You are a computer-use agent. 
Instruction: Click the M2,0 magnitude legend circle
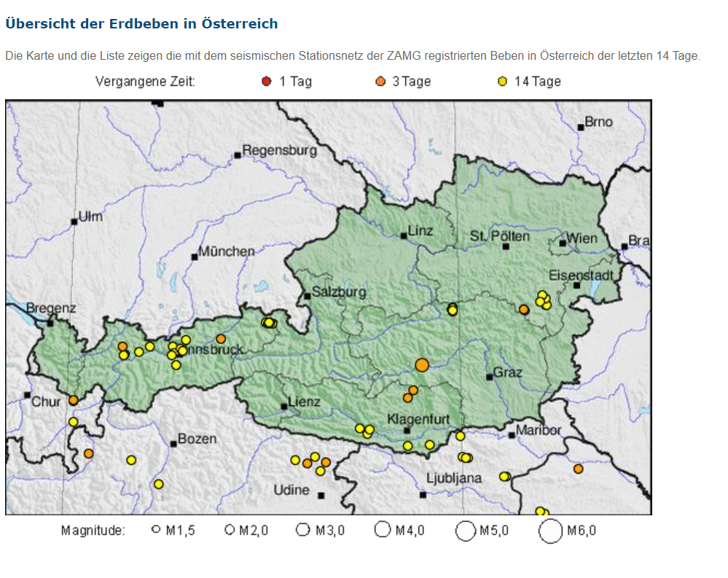(230, 531)
